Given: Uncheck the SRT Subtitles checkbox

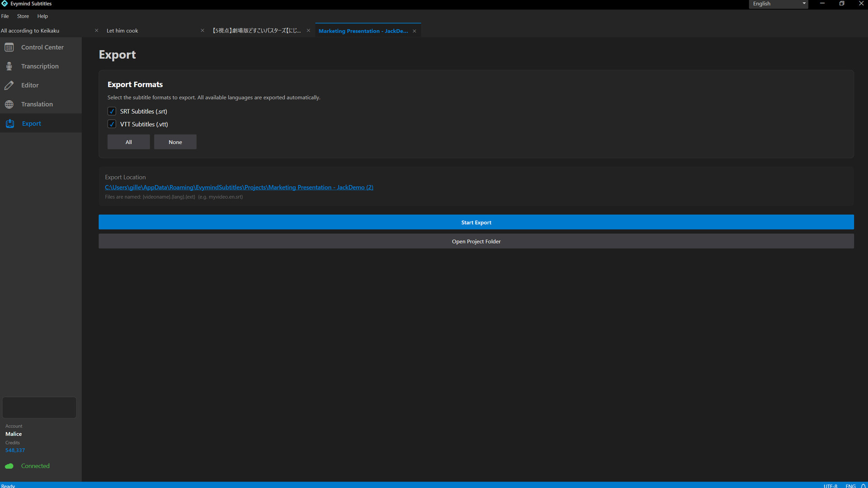Looking at the screenshot, I should [112, 111].
